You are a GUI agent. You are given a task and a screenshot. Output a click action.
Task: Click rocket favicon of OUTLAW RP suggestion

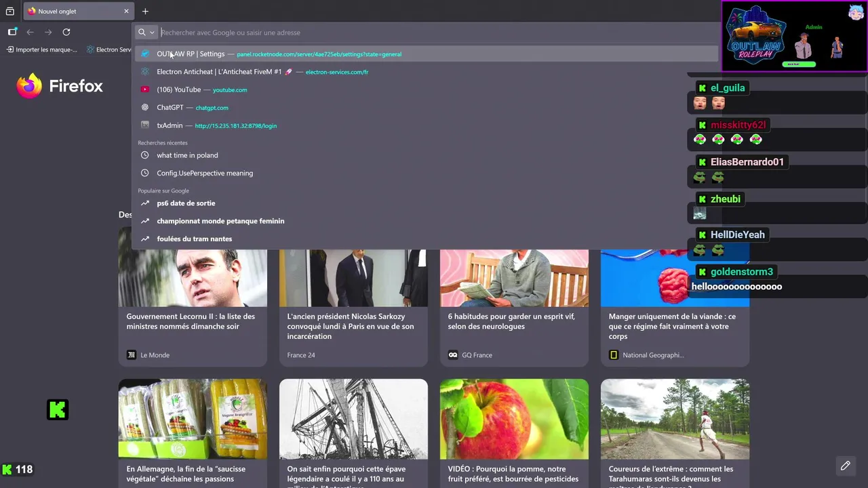click(x=144, y=54)
